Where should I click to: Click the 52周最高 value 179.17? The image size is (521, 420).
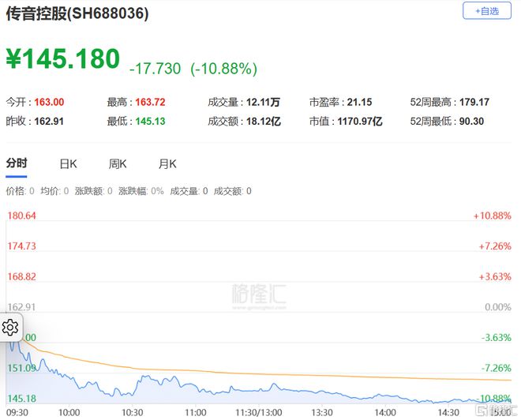pyautogui.click(x=474, y=102)
